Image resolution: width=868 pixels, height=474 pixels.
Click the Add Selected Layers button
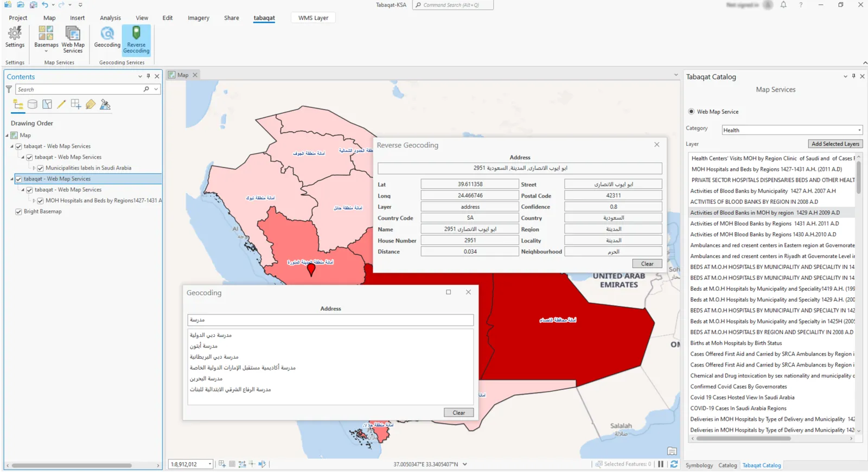tap(835, 144)
